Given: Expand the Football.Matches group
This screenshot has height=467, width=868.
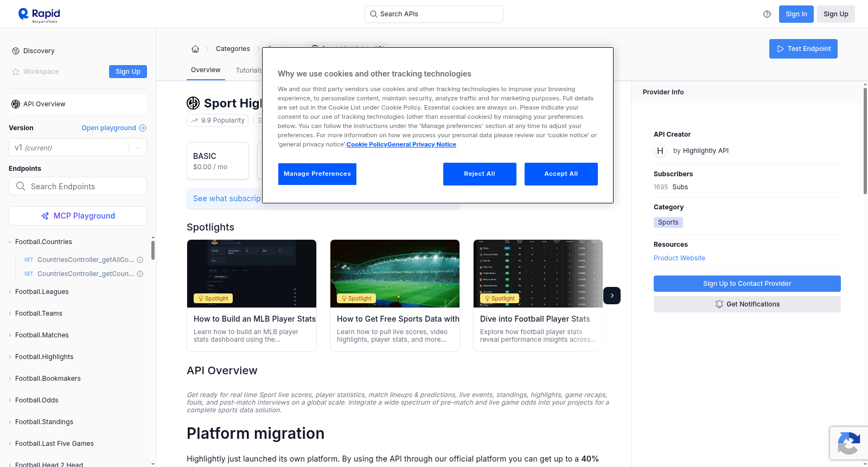Looking at the screenshot, I should 10,335.
